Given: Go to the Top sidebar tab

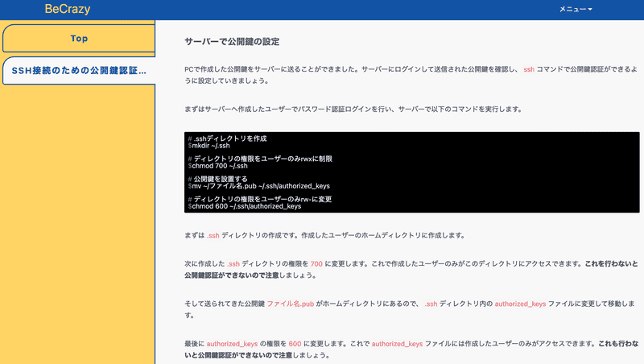Looking at the screenshot, I should pos(79,38).
